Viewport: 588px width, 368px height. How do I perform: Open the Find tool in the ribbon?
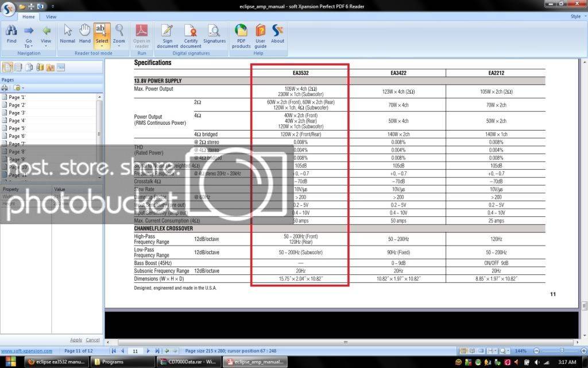tap(11, 34)
